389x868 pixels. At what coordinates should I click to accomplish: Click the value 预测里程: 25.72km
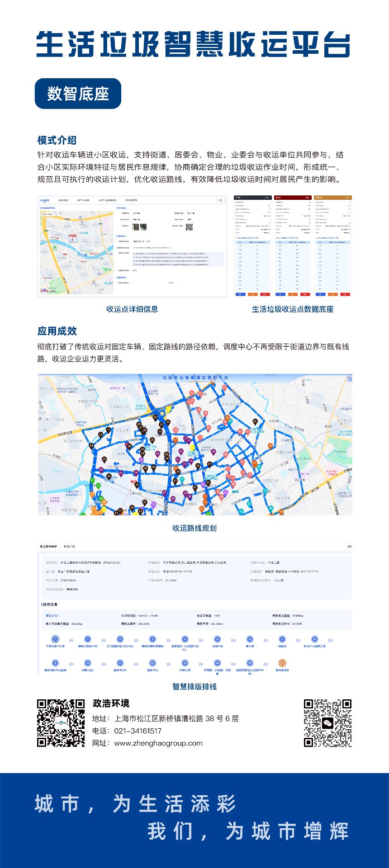[x=210, y=624]
